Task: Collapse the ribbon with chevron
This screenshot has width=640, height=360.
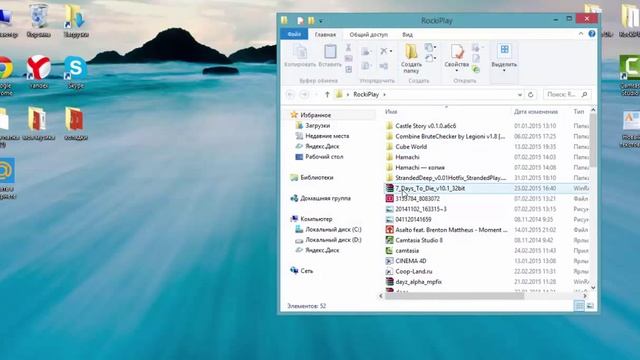Action: pos(581,34)
